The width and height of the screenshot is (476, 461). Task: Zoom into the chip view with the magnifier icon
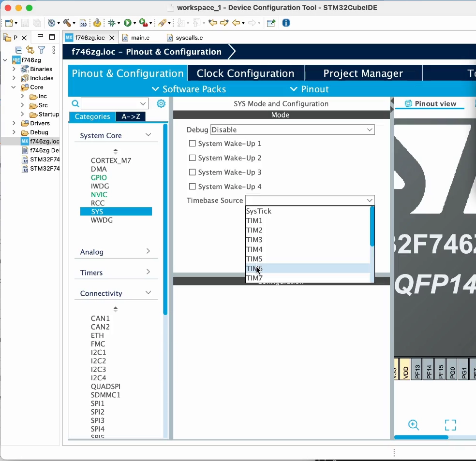(414, 425)
